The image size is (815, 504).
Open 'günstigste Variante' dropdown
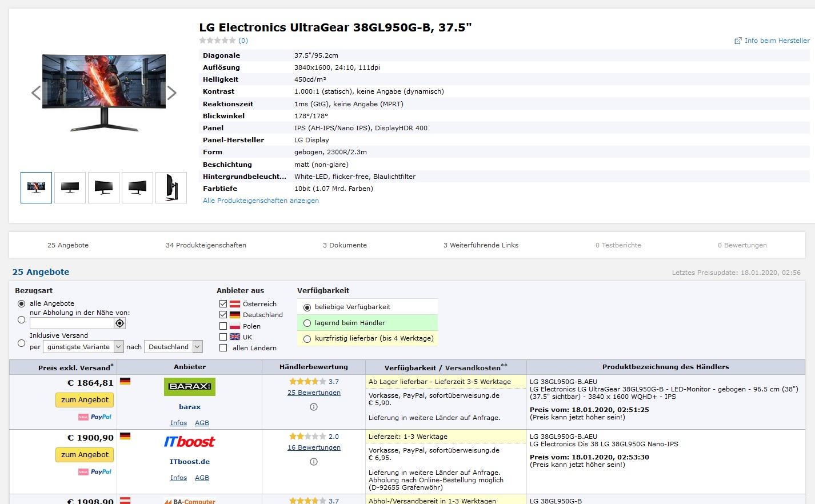(x=83, y=347)
